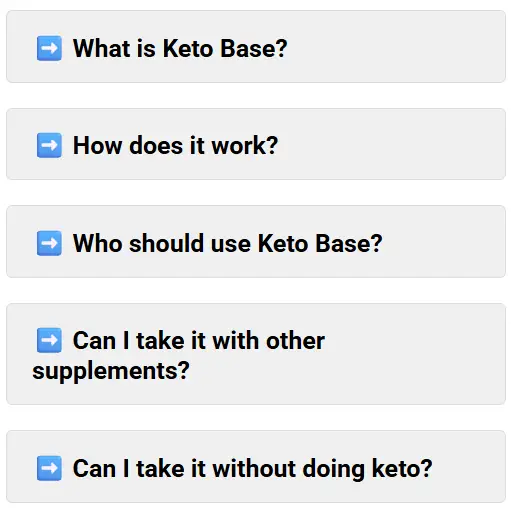This screenshot has height=511, width=511.
Task: Expand the How does it work? question
Action: pos(256,144)
